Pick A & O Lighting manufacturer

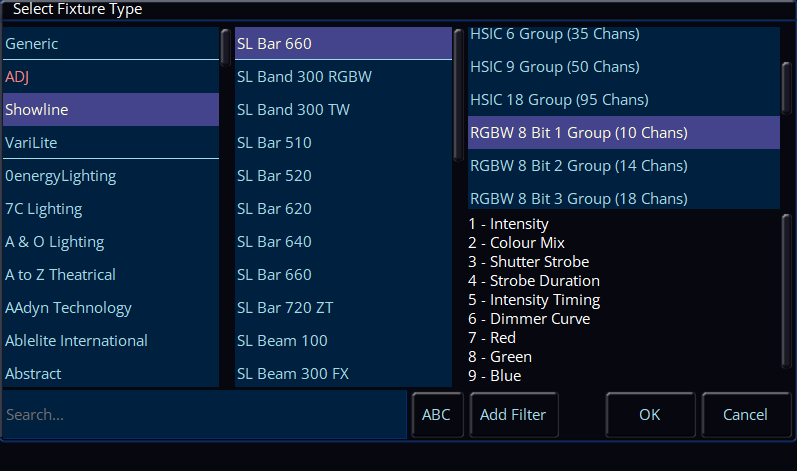click(111, 242)
